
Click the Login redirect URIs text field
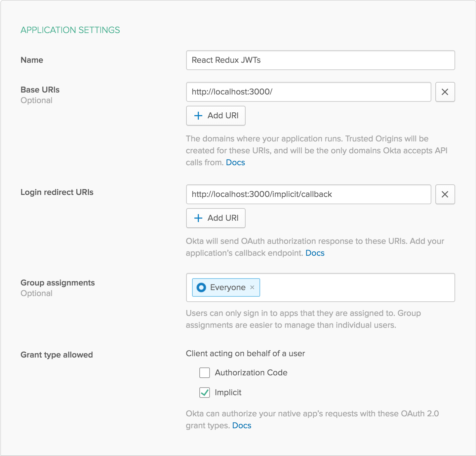pos(308,194)
